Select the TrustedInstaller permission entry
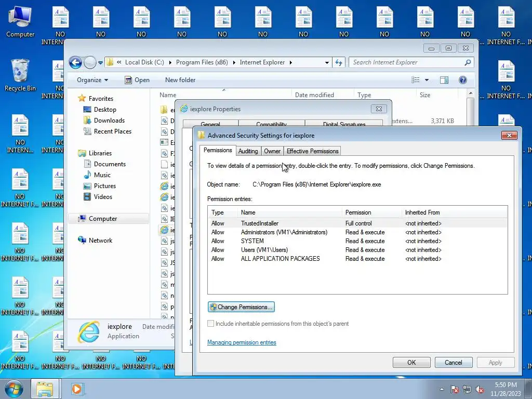This screenshot has width=532, height=399. [357, 223]
